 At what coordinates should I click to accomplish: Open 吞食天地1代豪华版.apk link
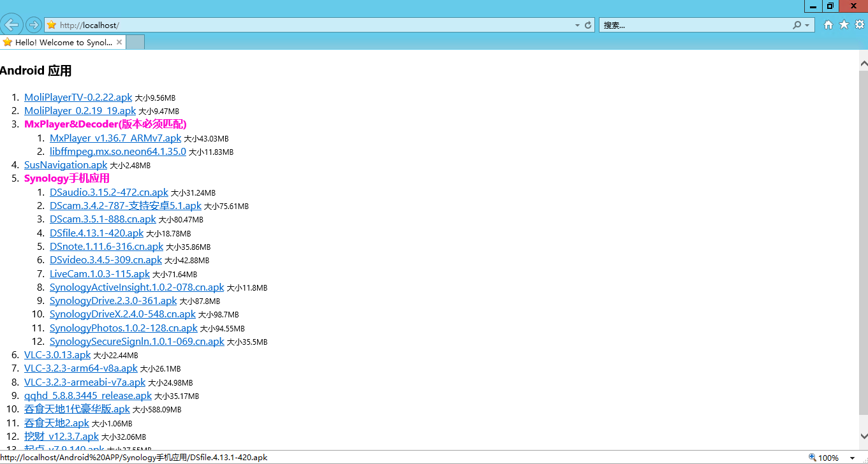(x=77, y=409)
